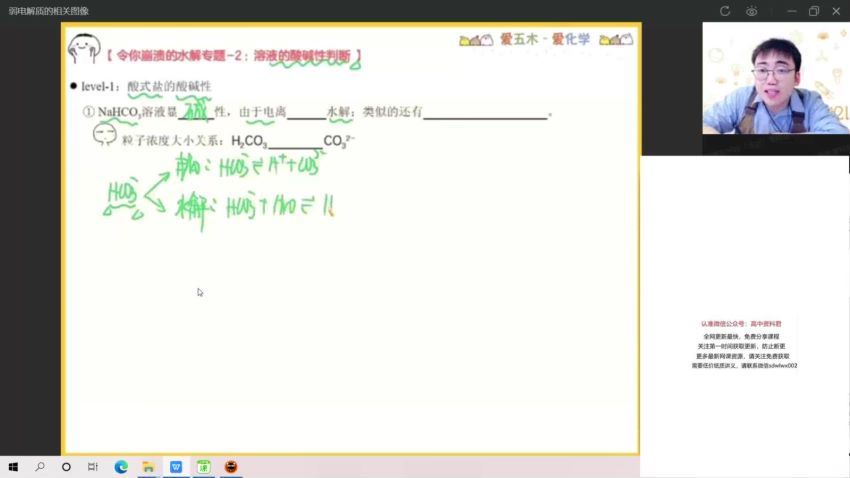Open the Windows Start menu

coord(13,467)
